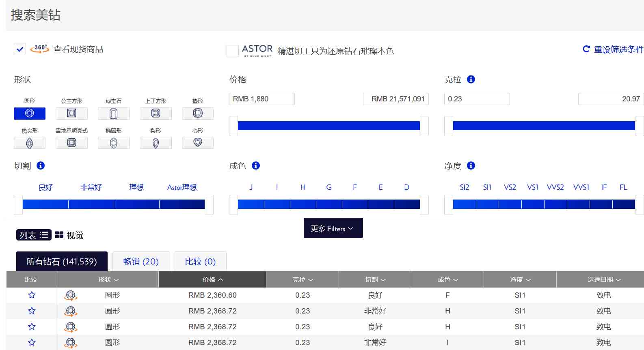This screenshot has width=644, height=350.
Task: Click 重设筛选条件 to reset filters
Action: [613, 49]
